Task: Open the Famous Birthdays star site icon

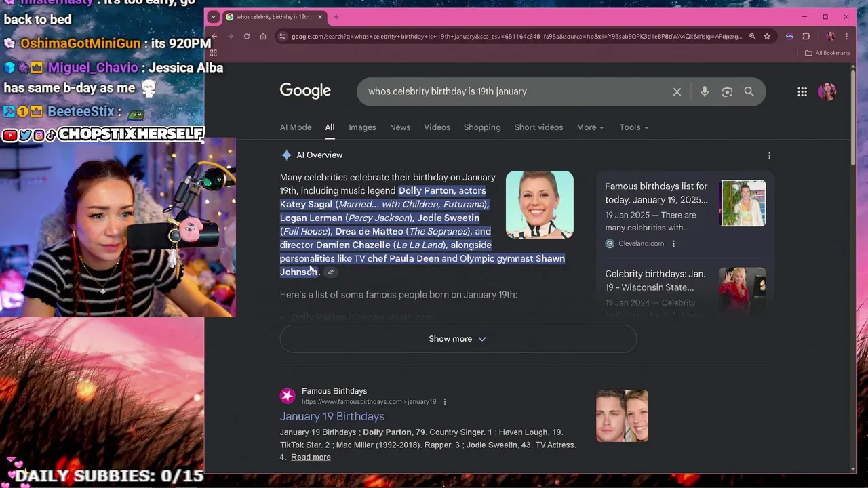Action: click(x=288, y=396)
